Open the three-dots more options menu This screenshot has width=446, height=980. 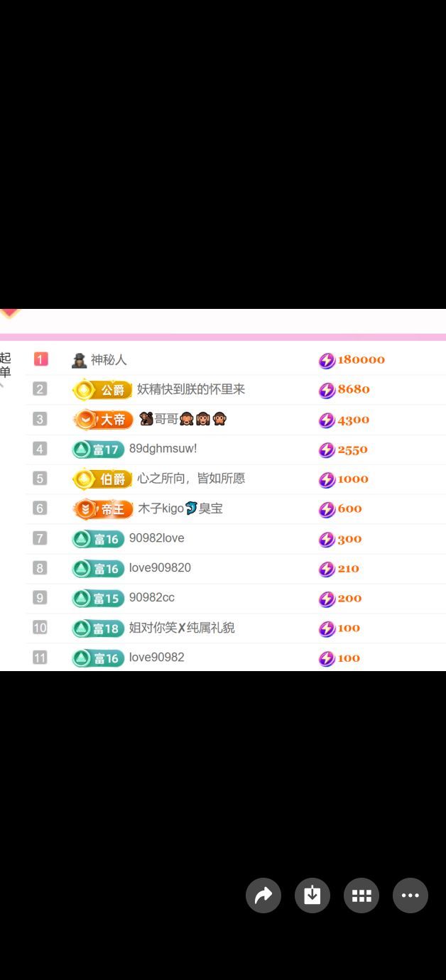click(410, 895)
